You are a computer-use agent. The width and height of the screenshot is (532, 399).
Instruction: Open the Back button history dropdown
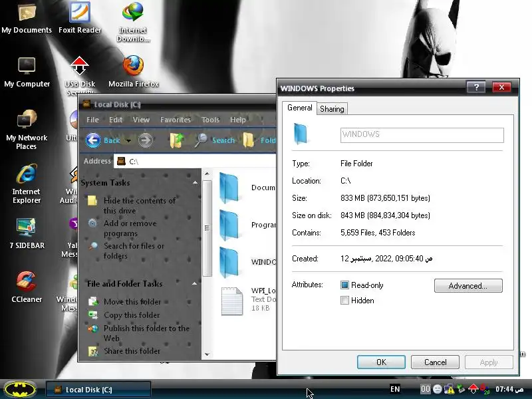click(x=128, y=140)
